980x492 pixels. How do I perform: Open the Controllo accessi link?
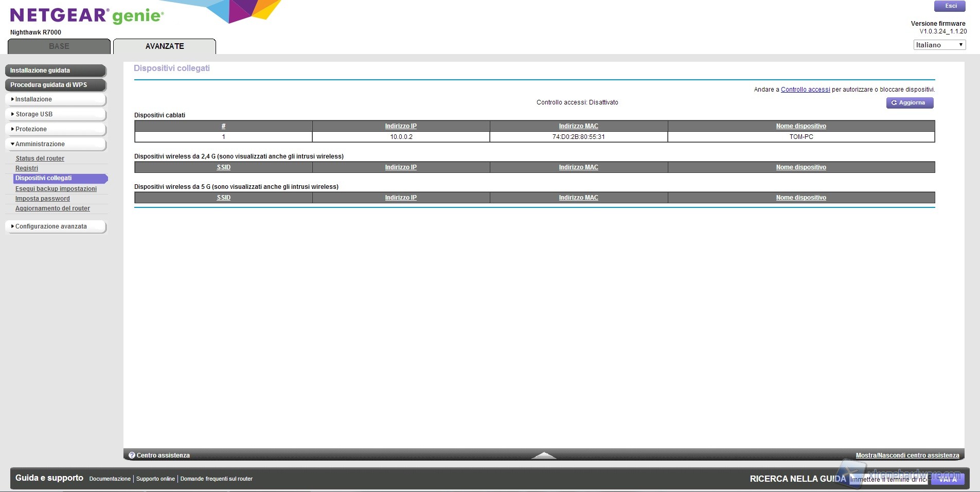click(805, 90)
